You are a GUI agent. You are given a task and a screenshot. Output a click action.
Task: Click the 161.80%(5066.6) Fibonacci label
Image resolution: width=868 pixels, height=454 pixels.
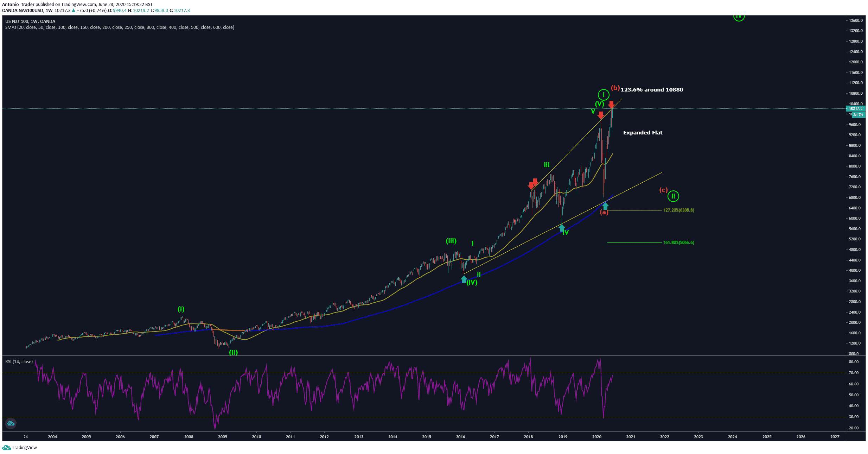(679, 242)
